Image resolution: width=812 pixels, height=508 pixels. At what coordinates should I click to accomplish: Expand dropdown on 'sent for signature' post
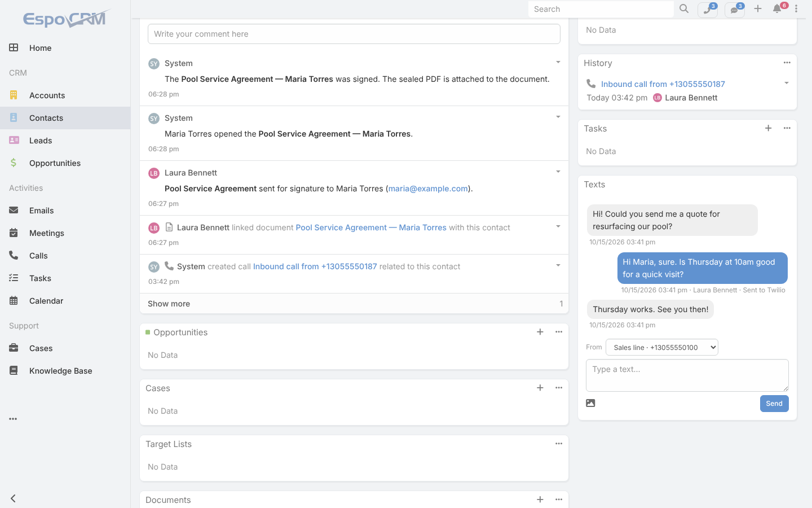pyautogui.click(x=558, y=172)
